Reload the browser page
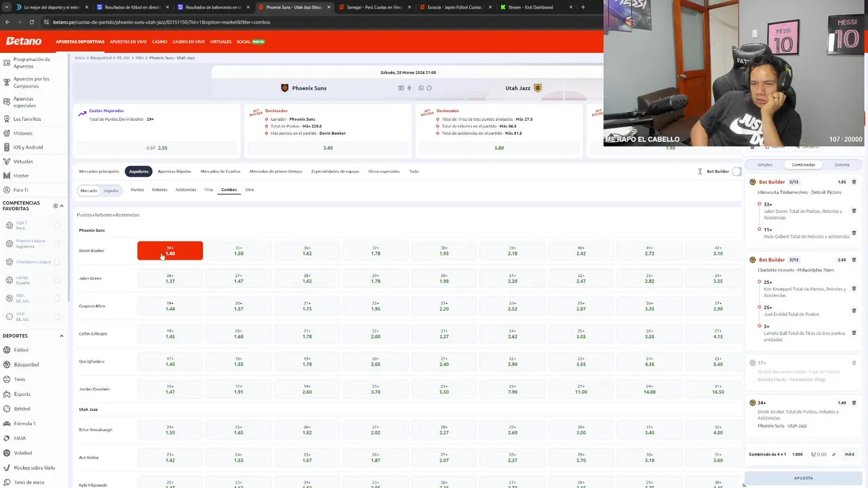Image resolution: width=868 pixels, height=488 pixels. point(31,22)
